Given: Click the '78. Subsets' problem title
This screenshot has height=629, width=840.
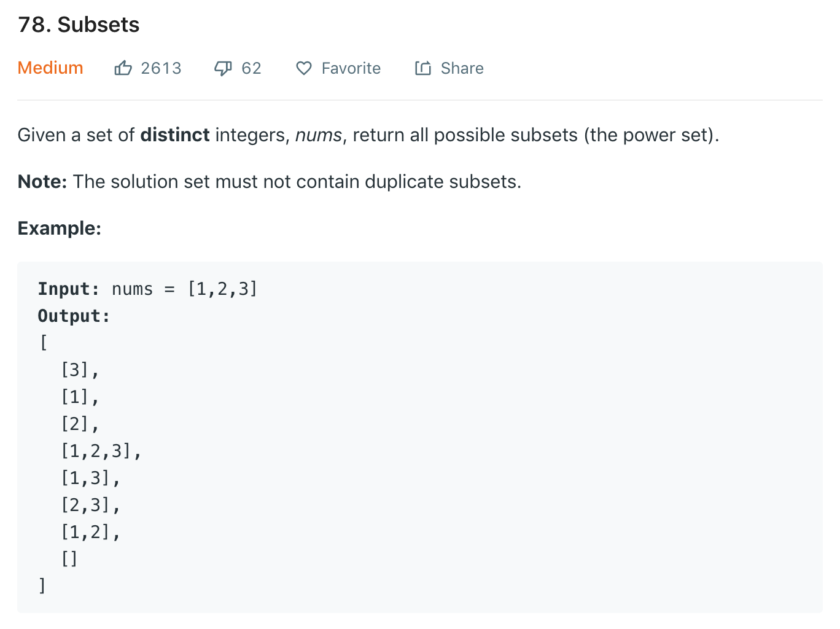Looking at the screenshot, I should [79, 25].
